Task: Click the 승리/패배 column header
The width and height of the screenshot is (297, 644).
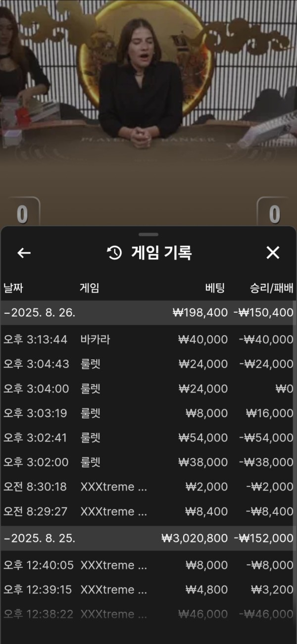Action: [x=272, y=288]
